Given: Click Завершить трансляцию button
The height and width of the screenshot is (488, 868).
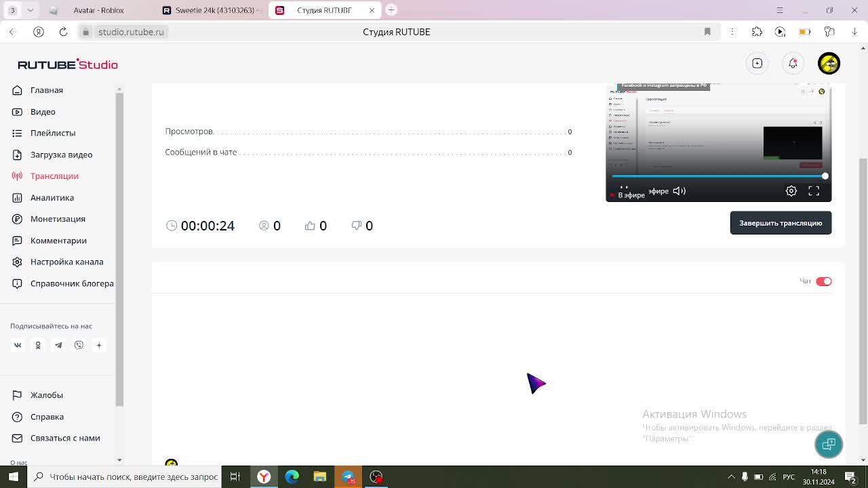Looking at the screenshot, I should pyautogui.click(x=781, y=223).
